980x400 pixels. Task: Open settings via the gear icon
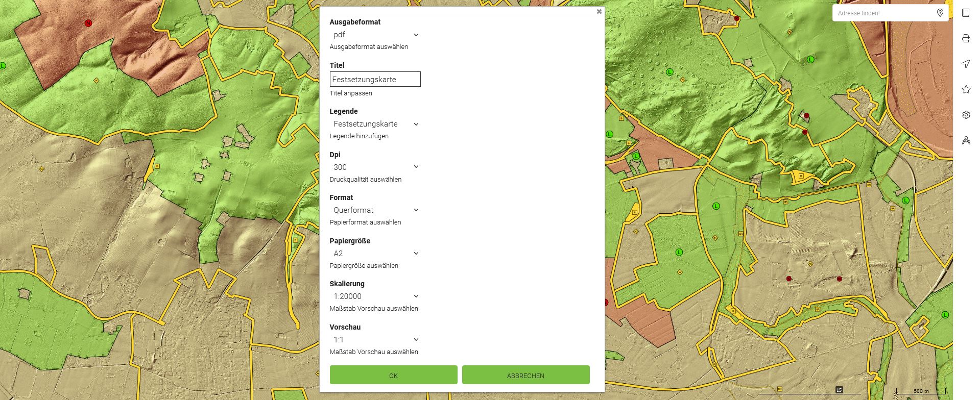coord(966,115)
